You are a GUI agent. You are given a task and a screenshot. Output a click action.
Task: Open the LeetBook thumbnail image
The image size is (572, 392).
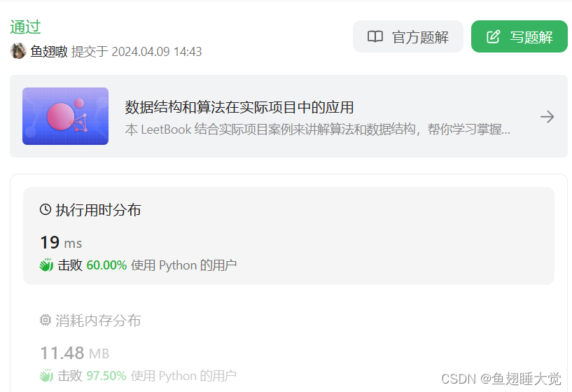click(65, 116)
